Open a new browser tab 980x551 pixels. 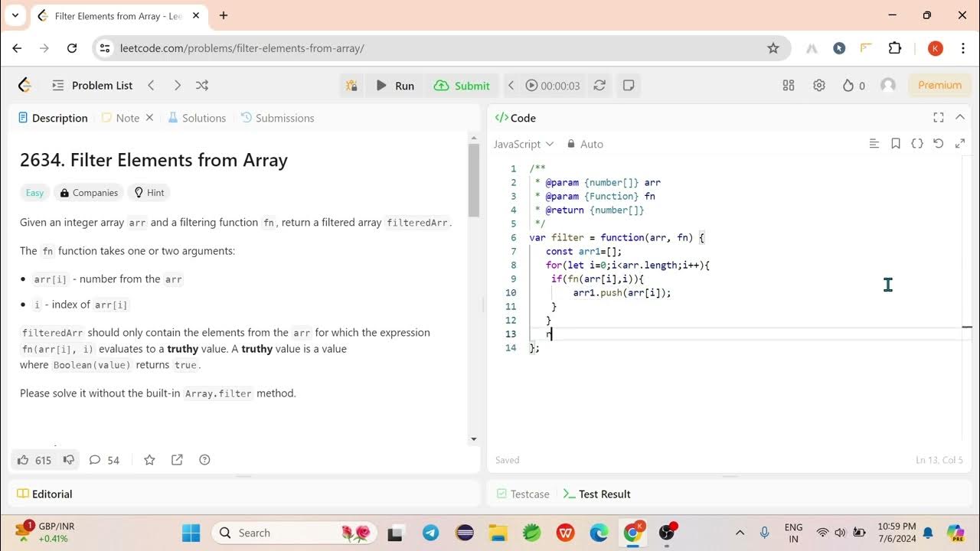[x=224, y=15]
